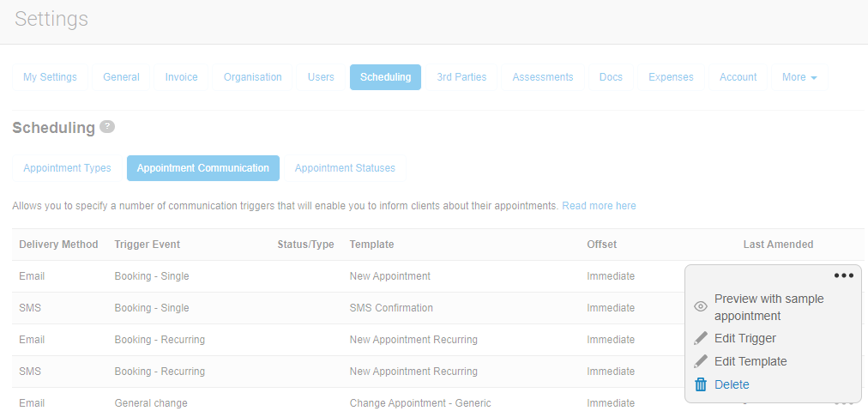Choose Edit Template in the popup

750,361
